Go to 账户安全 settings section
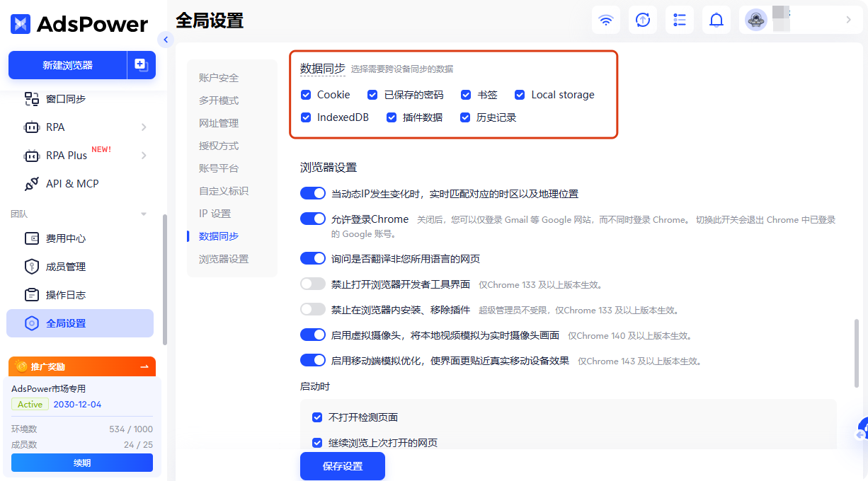 (219, 78)
